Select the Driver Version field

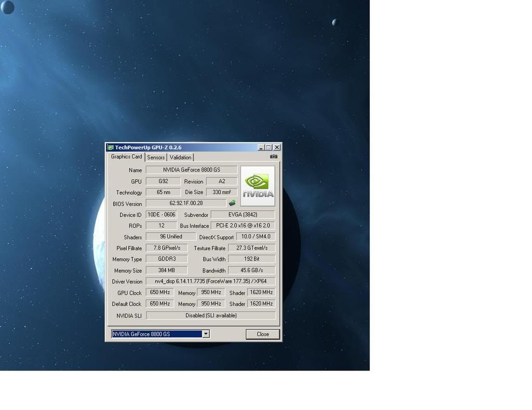210,281
